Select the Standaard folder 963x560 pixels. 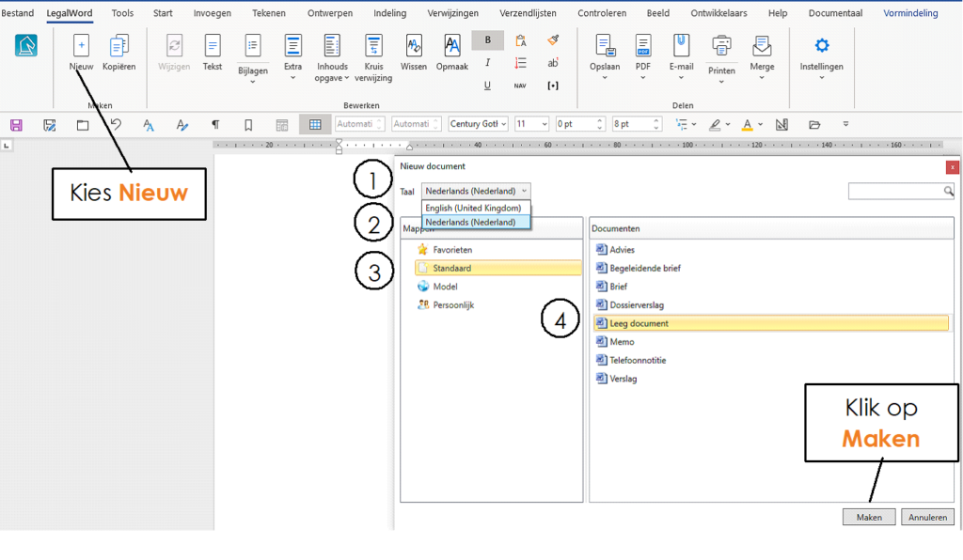(498, 268)
